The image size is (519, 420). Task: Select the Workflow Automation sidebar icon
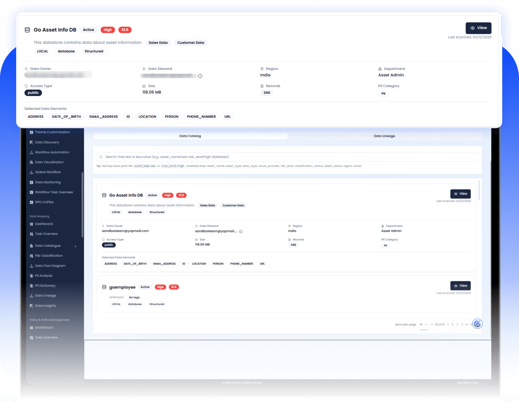coord(32,153)
